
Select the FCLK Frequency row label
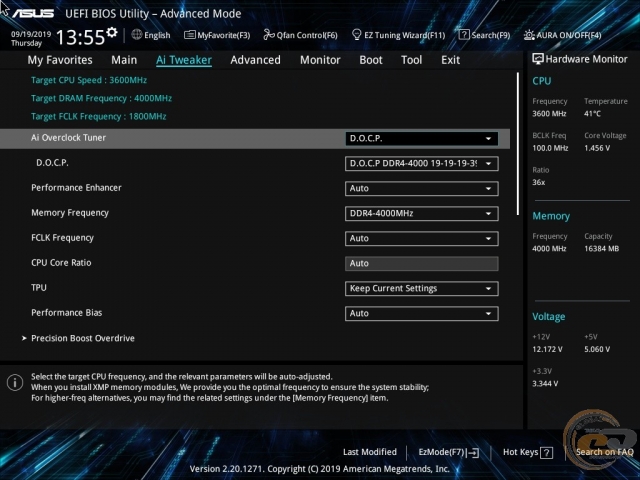point(62,238)
